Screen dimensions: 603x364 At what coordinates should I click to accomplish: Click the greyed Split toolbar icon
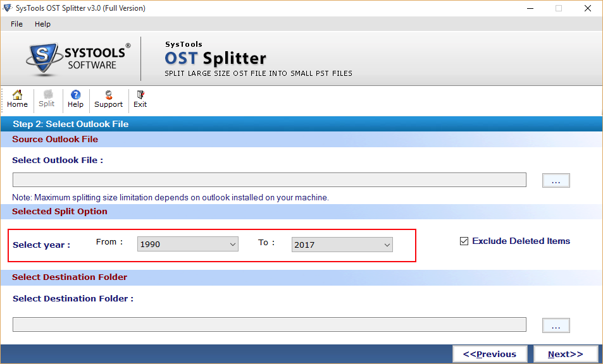(x=47, y=99)
